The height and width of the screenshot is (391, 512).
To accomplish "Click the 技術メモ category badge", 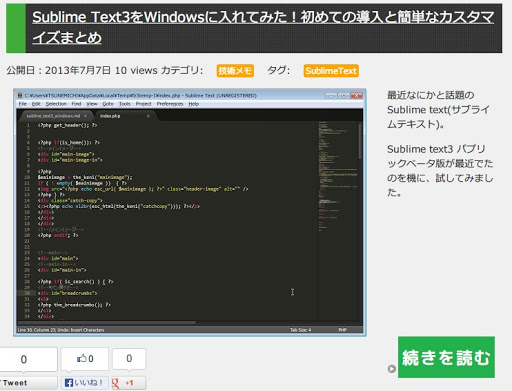I will pos(235,71).
